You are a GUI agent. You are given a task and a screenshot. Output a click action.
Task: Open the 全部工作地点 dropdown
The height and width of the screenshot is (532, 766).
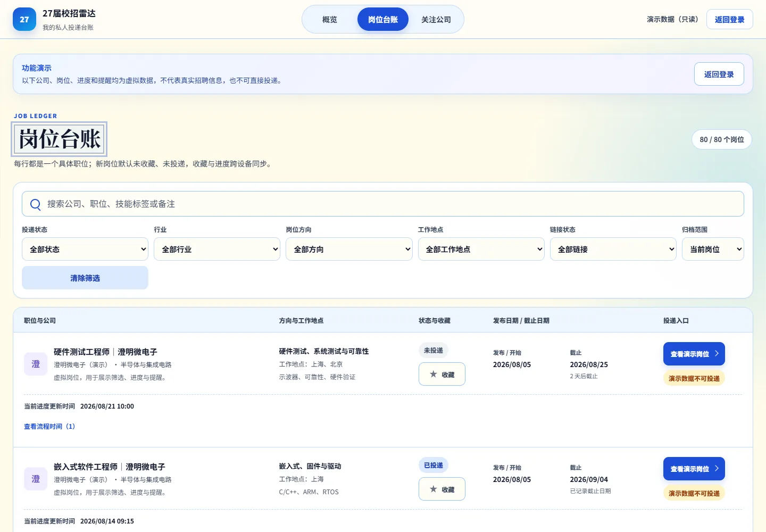coord(481,249)
